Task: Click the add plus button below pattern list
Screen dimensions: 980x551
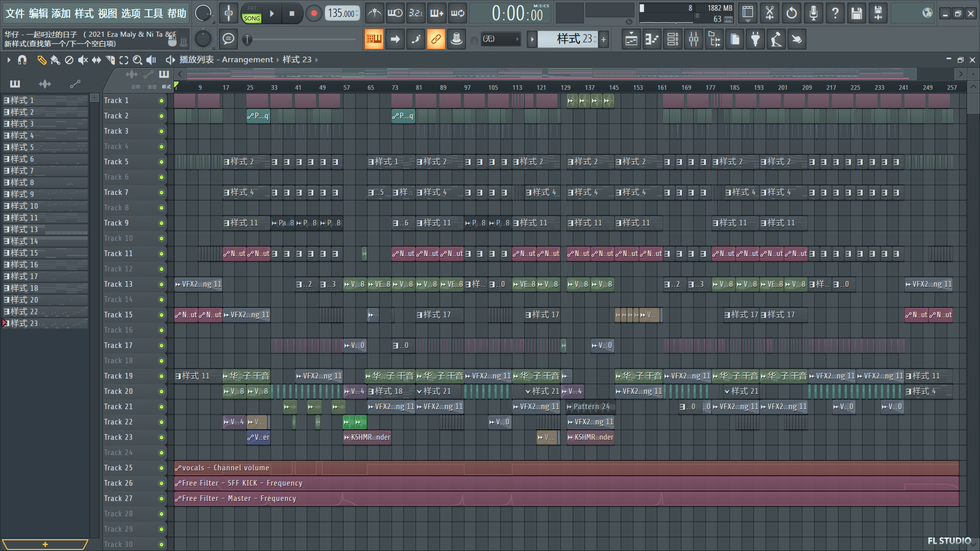Action: coord(45,544)
